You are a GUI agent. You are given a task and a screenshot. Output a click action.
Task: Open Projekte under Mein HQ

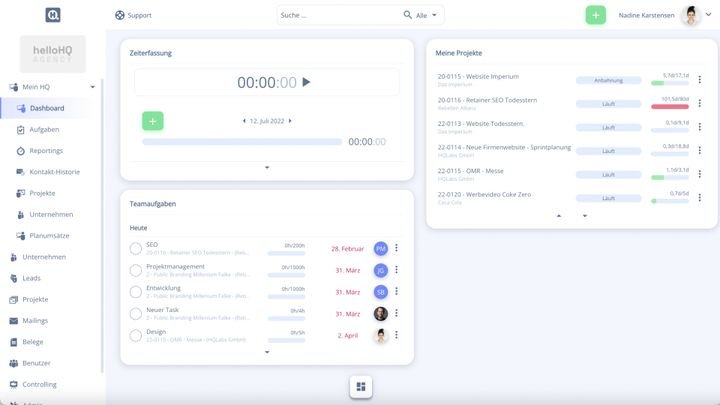(42, 193)
